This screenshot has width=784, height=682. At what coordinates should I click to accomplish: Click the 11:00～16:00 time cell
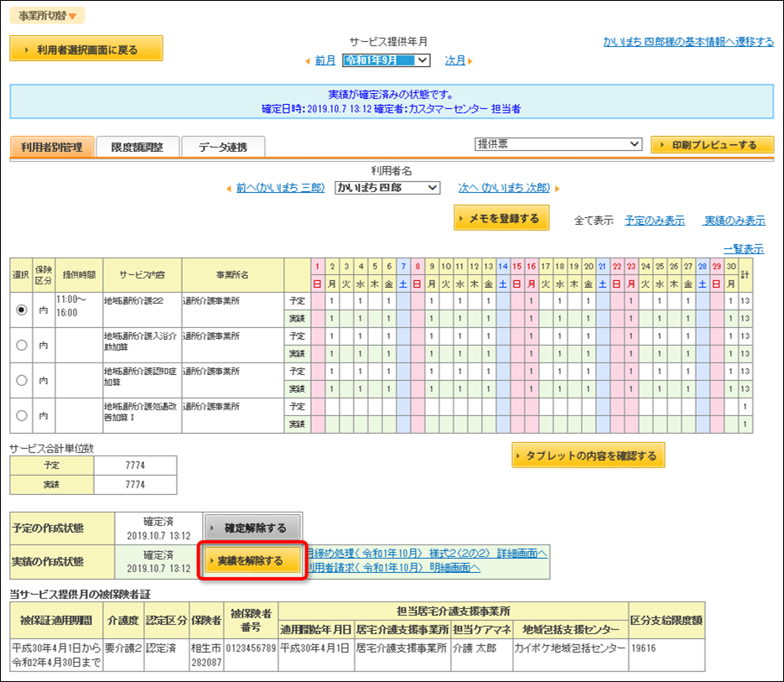[79, 310]
